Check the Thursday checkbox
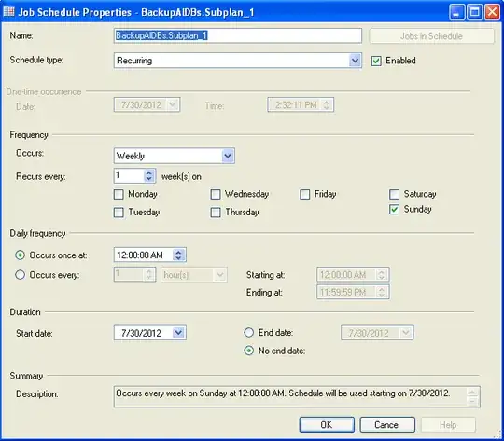The image size is (504, 441). 216,213
